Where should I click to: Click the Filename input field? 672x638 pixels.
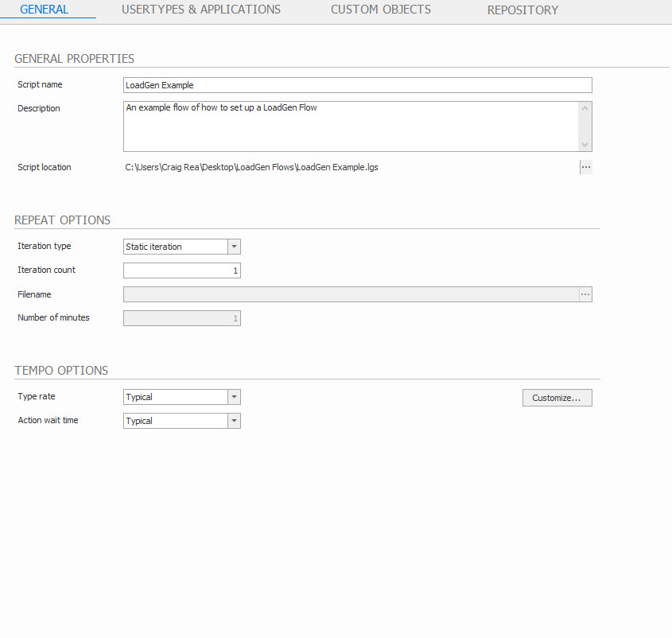pyautogui.click(x=351, y=294)
